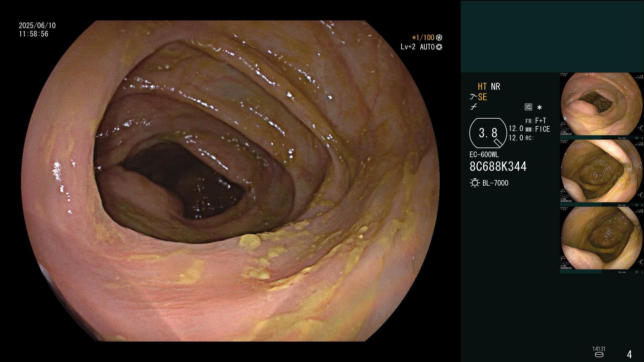
Task: Click the iris AUTO mode icon
Action: [x=439, y=47]
